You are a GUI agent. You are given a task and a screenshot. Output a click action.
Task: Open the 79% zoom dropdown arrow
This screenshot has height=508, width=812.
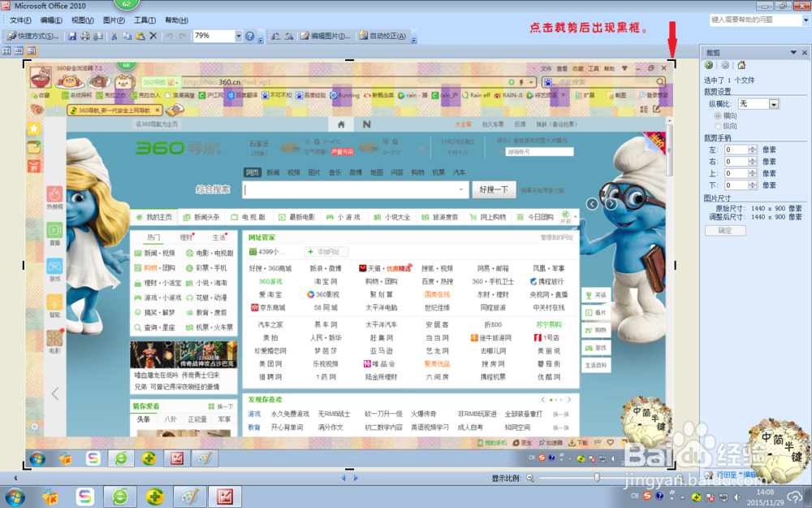(239, 36)
